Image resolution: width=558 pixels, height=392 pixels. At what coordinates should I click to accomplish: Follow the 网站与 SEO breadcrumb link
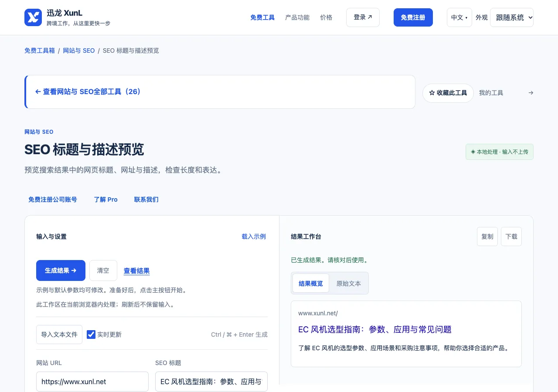[79, 51]
